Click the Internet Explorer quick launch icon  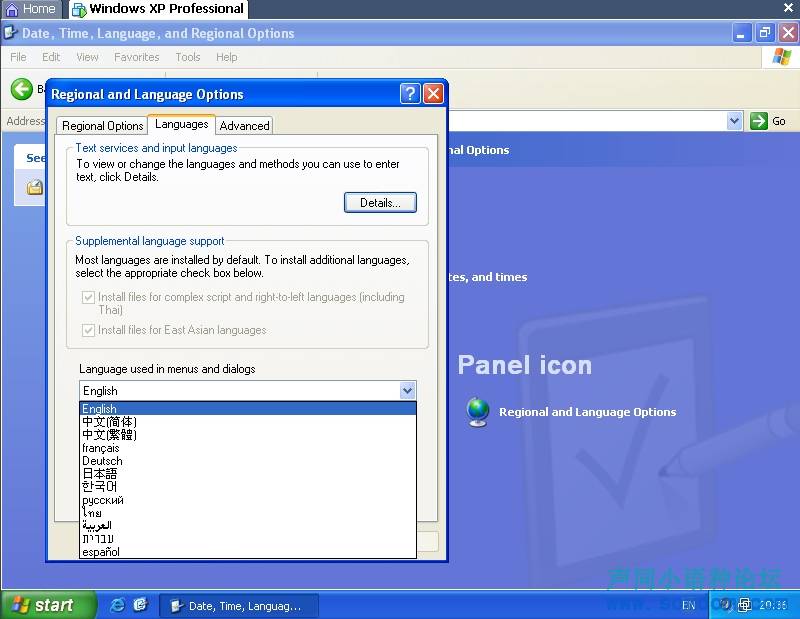pyautogui.click(x=118, y=605)
